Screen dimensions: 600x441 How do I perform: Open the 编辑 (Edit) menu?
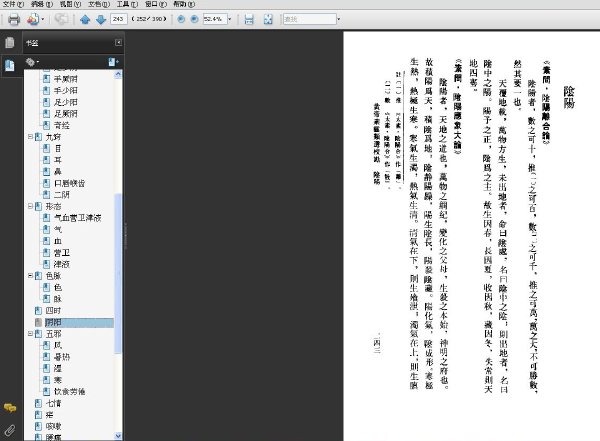pos(42,4)
